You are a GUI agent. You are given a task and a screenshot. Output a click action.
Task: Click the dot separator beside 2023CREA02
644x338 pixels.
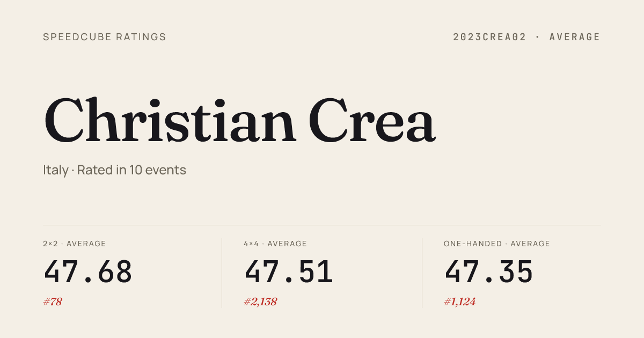coord(538,37)
